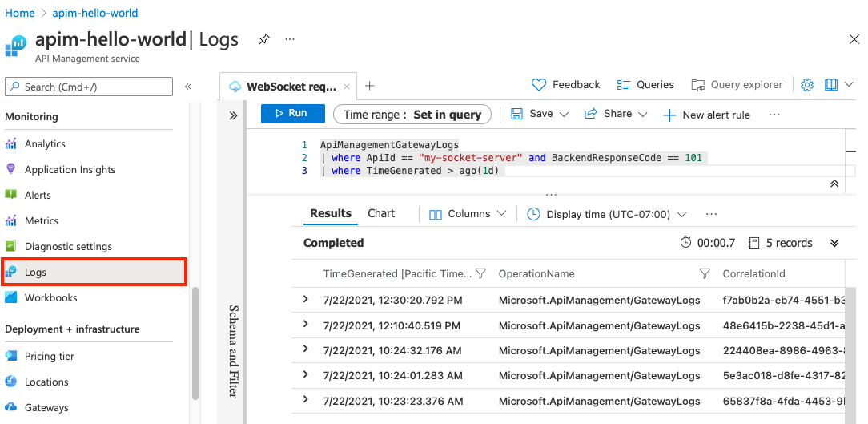
Task: Open the Columns dropdown
Action: tap(468, 214)
